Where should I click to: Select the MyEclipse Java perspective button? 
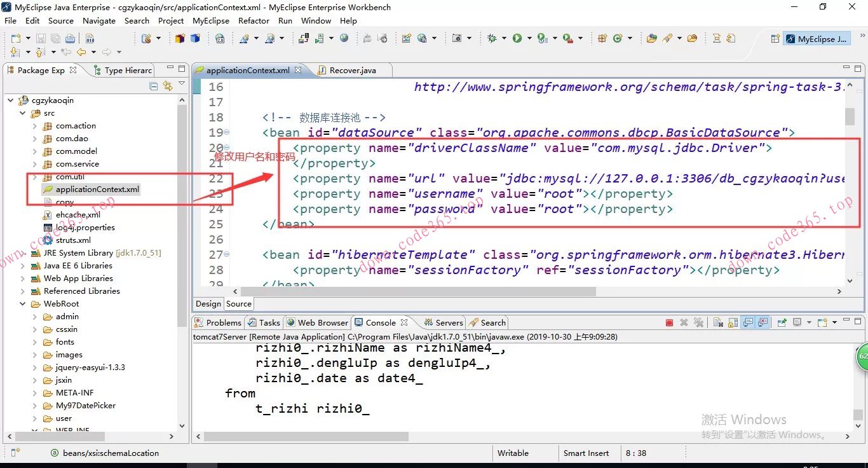pos(816,39)
